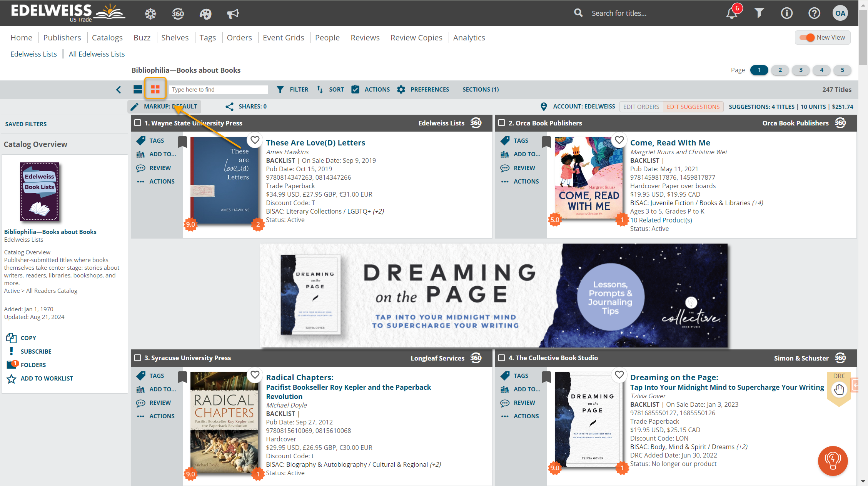The height and width of the screenshot is (486, 868).
Task: Open SHARES: 0 panel
Action: click(246, 107)
